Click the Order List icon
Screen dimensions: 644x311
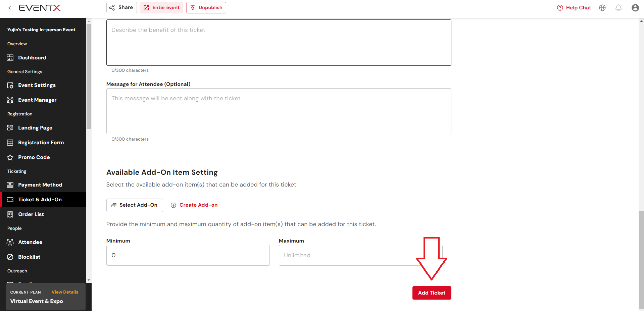(10, 214)
